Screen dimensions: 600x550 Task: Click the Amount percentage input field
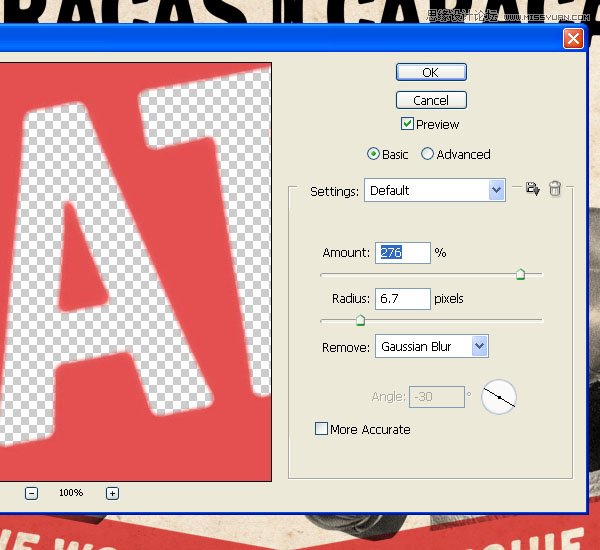[x=403, y=253]
